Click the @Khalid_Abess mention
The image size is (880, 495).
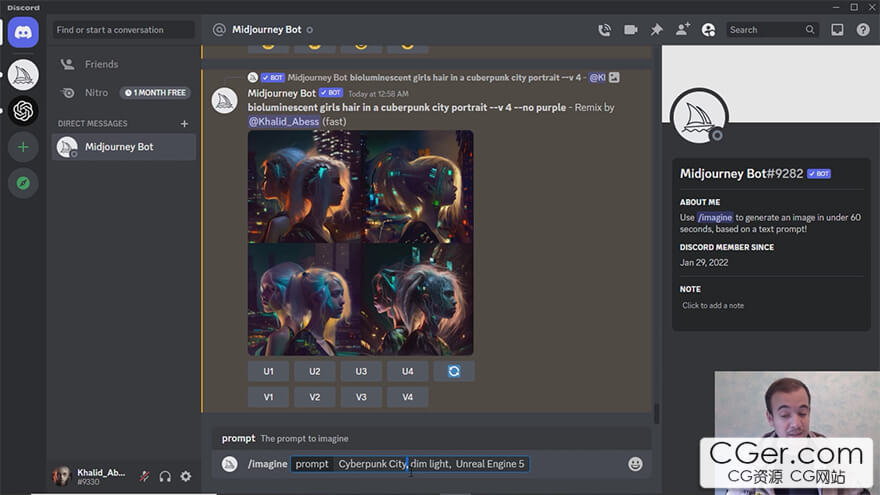coord(284,121)
